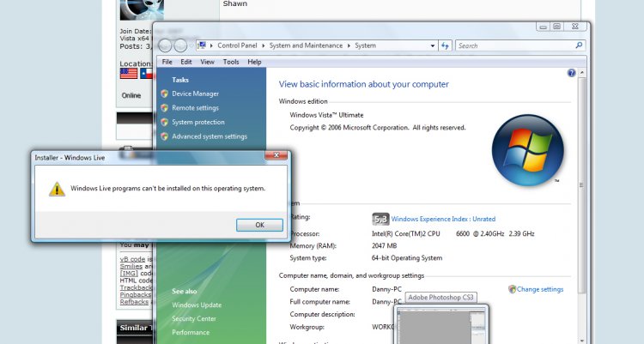Click the Adobe Photoshop CS3 preview thumbnail
The height and width of the screenshot is (344, 644).
tap(441, 324)
